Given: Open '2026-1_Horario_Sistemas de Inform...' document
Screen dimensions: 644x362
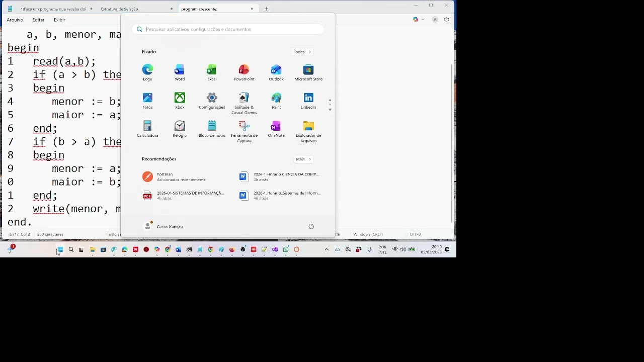Looking at the screenshot, I should [x=280, y=195].
